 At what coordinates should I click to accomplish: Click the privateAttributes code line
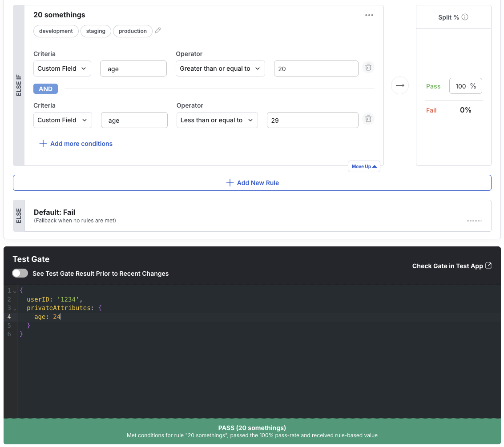click(x=65, y=308)
